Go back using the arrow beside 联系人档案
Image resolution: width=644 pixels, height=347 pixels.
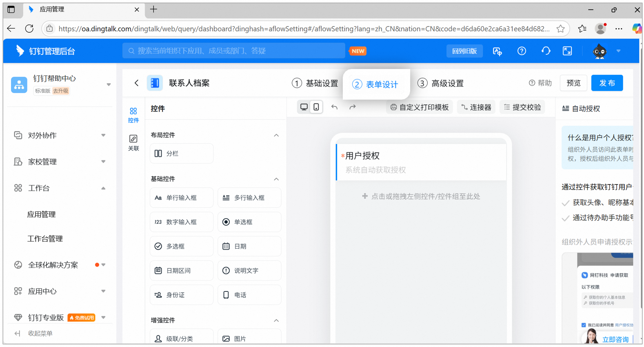tap(137, 83)
